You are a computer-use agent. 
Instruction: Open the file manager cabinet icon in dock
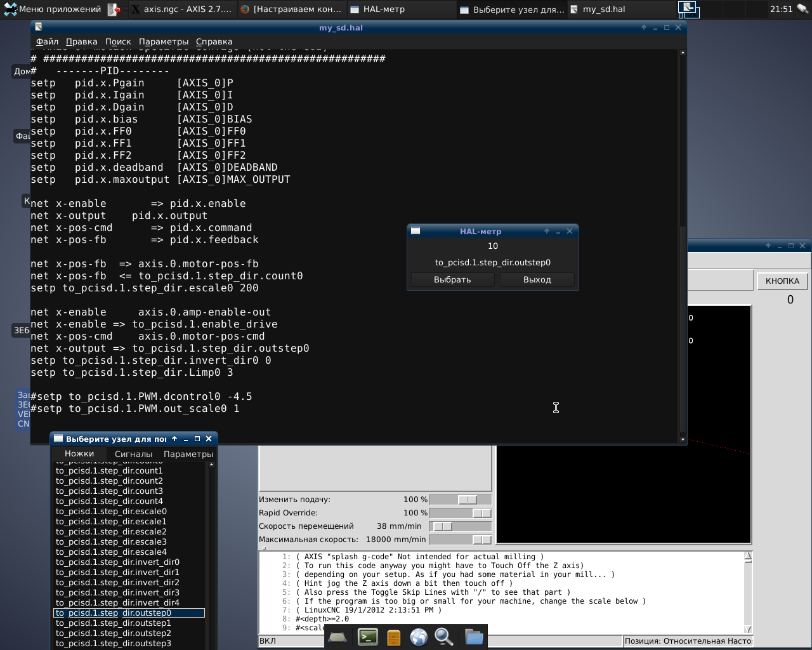click(394, 637)
